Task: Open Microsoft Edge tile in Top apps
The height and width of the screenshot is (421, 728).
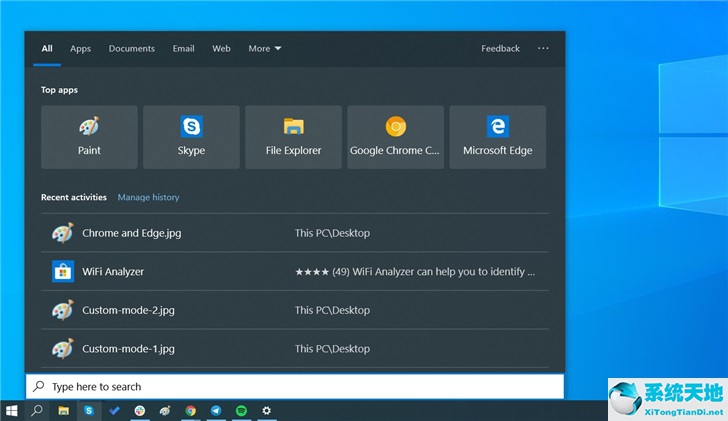Action: (x=498, y=137)
